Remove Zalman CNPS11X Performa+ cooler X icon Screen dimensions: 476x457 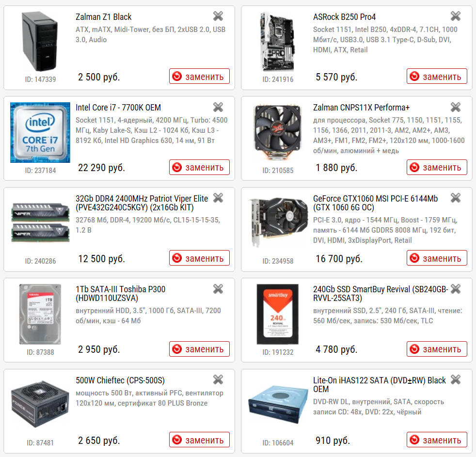pos(455,107)
